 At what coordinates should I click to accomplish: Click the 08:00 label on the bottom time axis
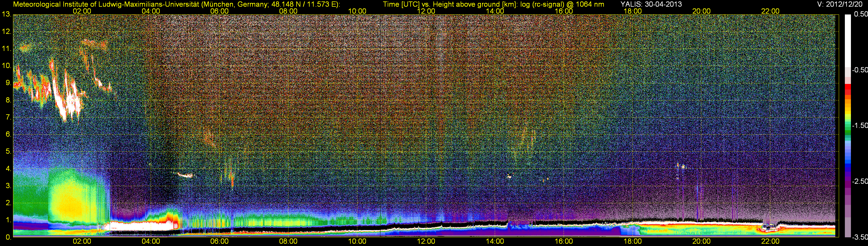[288, 241]
